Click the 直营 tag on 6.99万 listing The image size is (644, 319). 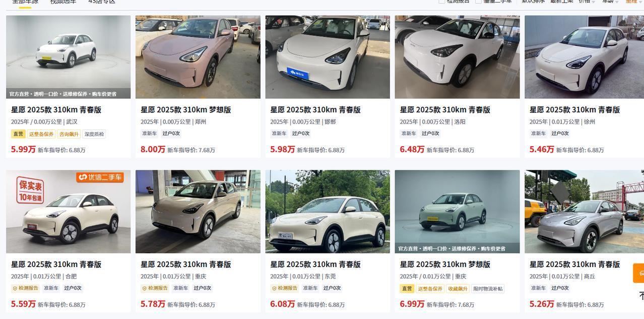pos(407,289)
